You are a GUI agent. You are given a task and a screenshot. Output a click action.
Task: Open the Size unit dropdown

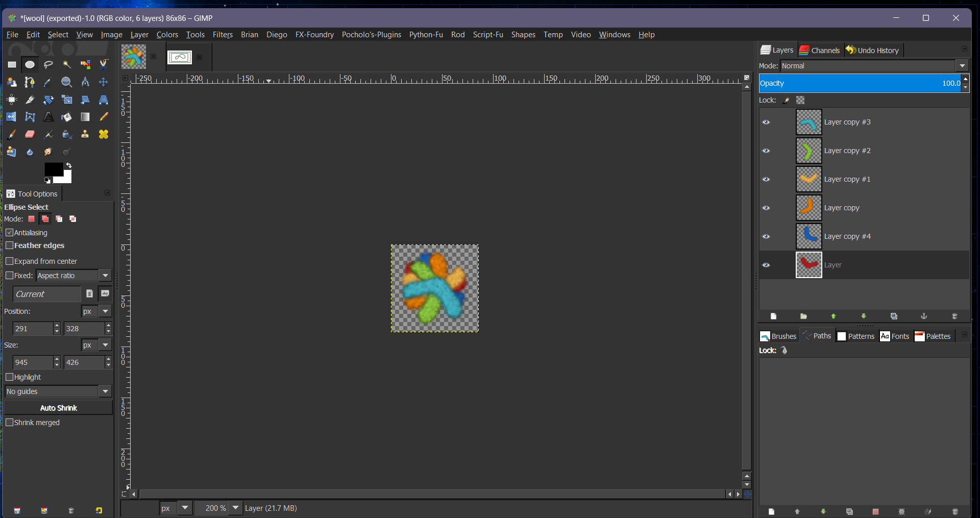click(105, 344)
